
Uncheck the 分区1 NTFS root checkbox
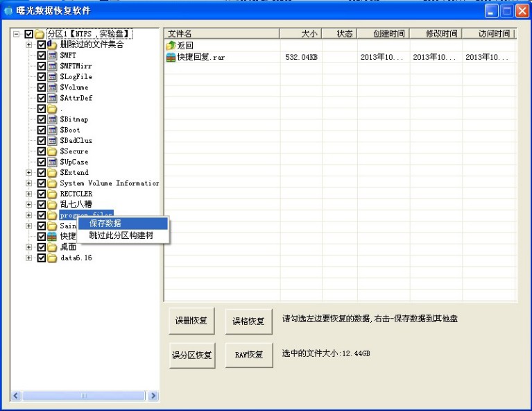click(29, 34)
